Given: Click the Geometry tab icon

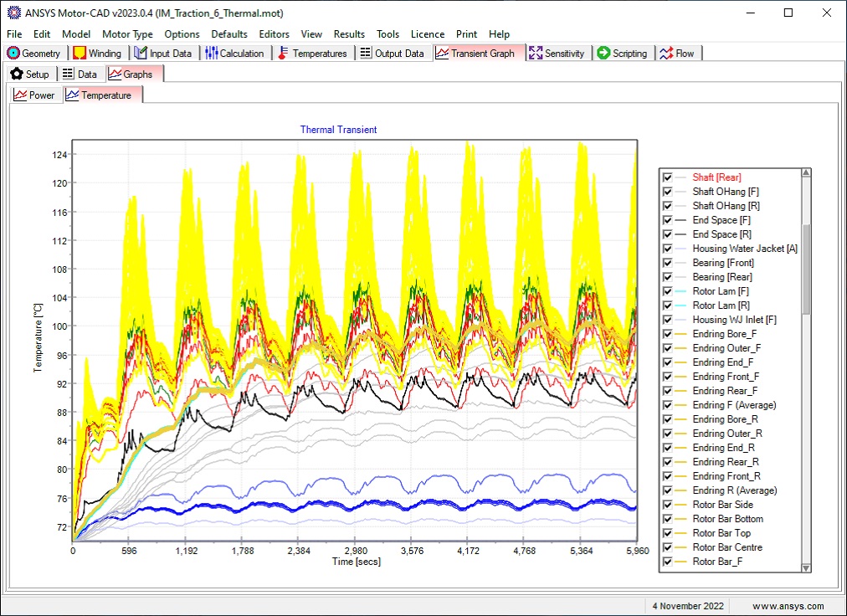Looking at the screenshot, I should [13, 53].
